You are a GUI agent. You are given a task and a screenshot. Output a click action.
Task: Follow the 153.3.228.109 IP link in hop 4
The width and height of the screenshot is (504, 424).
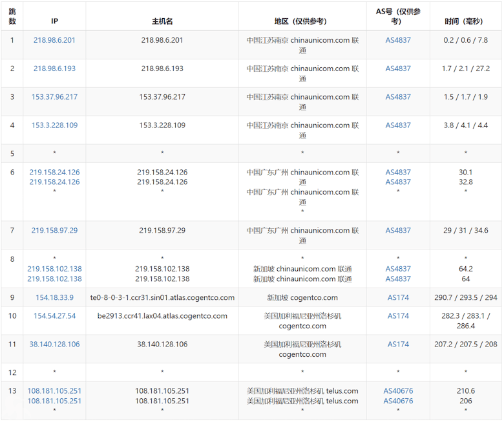54,125
